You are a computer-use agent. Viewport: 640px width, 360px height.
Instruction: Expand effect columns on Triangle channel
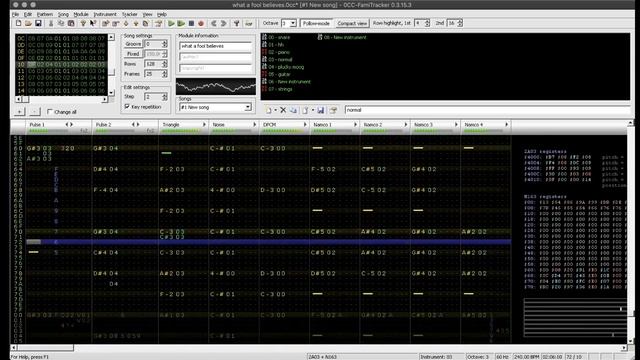point(204,124)
